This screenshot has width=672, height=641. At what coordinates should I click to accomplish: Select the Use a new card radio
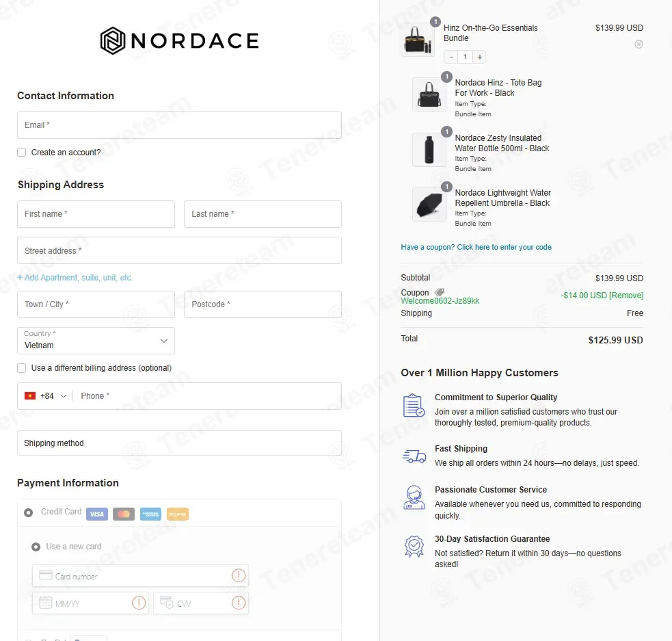[x=36, y=547]
